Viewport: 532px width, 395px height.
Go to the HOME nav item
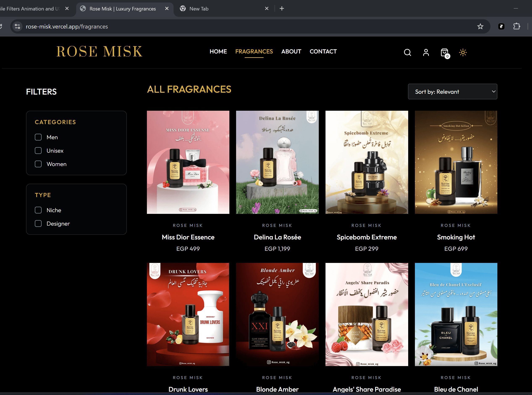point(218,51)
